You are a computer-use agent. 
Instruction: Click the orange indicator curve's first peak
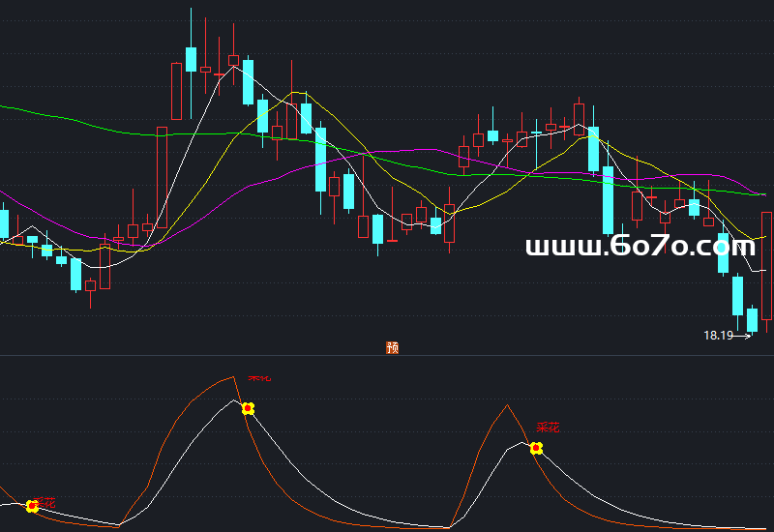pyautogui.click(x=232, y=377)
